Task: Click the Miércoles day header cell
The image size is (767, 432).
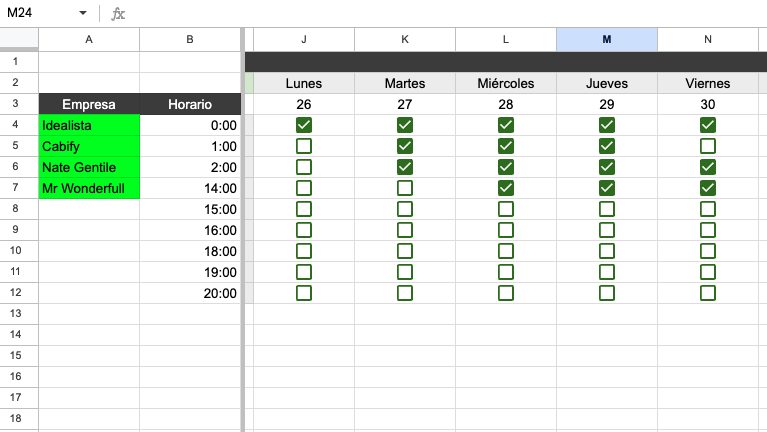Action: (506, 83)
